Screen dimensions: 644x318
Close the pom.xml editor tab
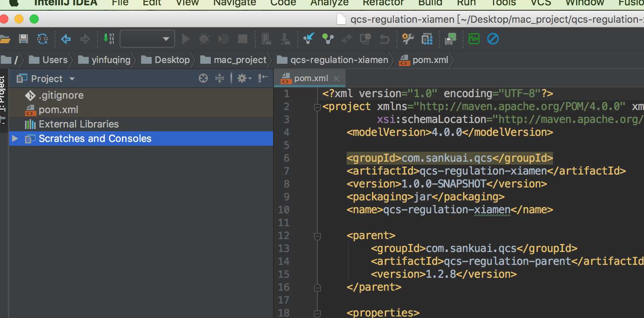336,79
